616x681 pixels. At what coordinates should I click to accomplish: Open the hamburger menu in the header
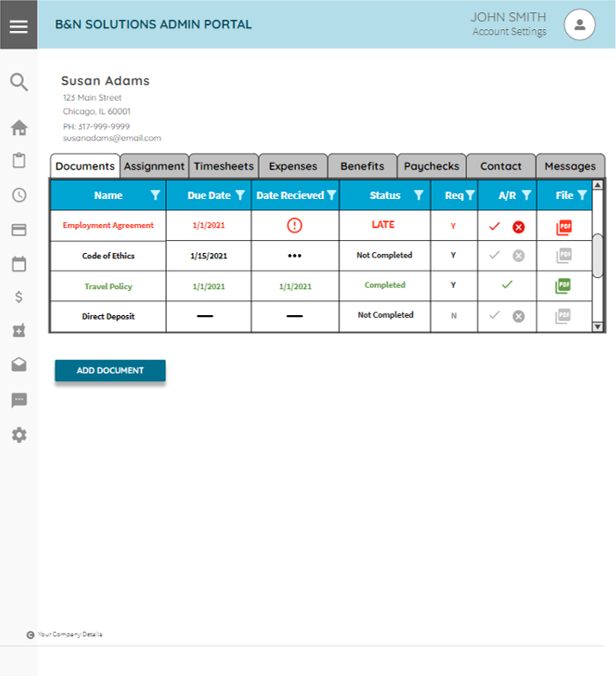pos(18,25)
